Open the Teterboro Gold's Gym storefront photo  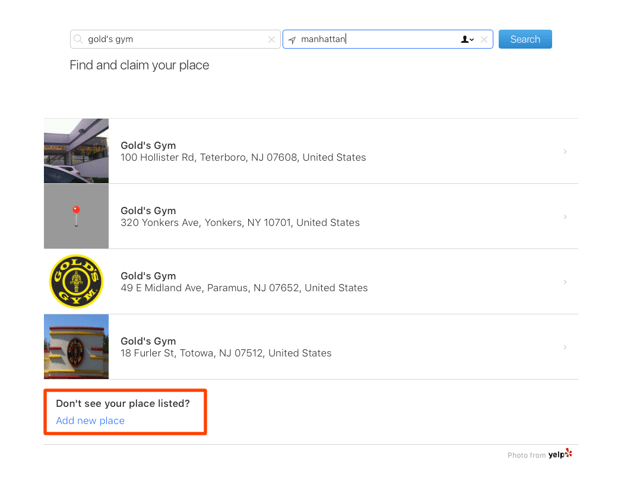(76, 151)
